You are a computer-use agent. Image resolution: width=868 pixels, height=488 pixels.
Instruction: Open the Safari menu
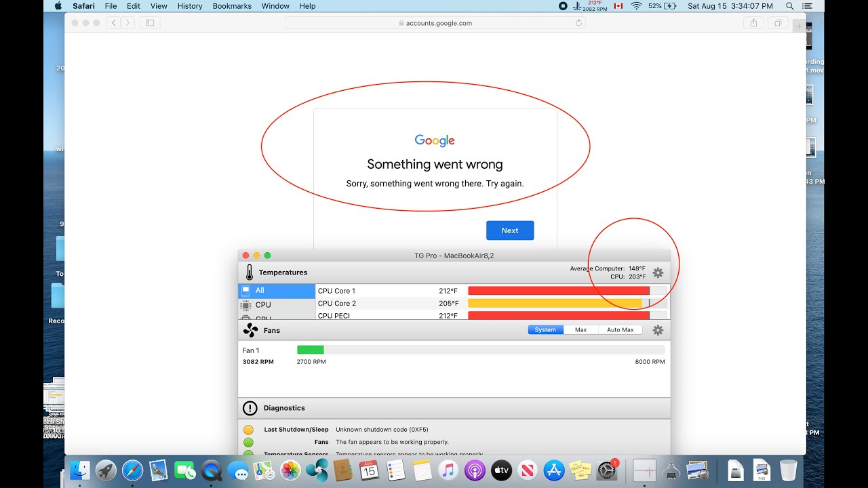pyautogui.click(x=84, y=6)
